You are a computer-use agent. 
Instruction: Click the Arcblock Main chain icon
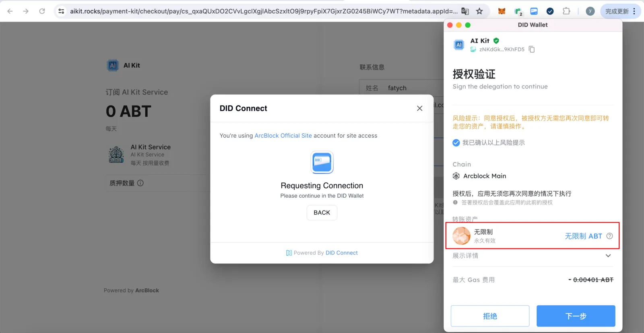point(456,176)
